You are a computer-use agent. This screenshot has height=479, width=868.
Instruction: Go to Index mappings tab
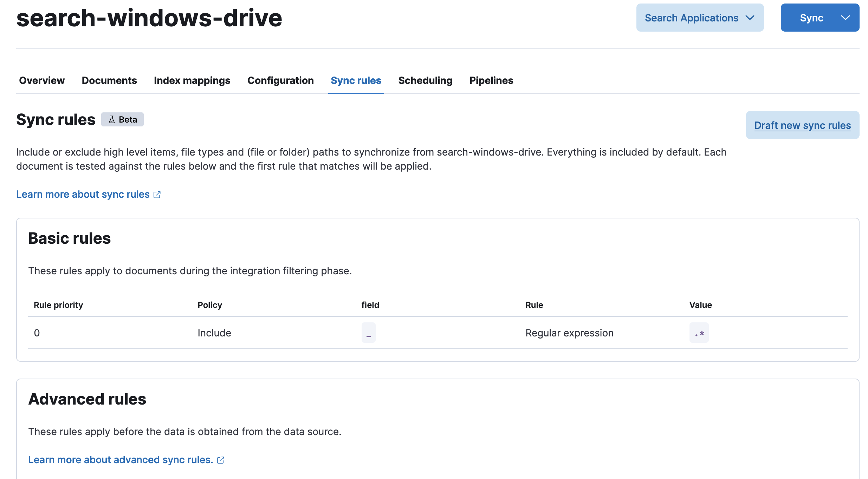[x=192, y=80]
